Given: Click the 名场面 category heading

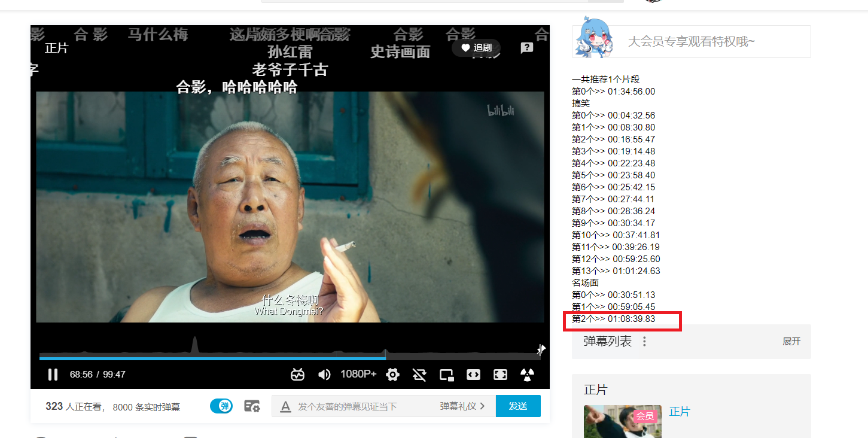Looking at the screenshot, I should tap(585, 283).
